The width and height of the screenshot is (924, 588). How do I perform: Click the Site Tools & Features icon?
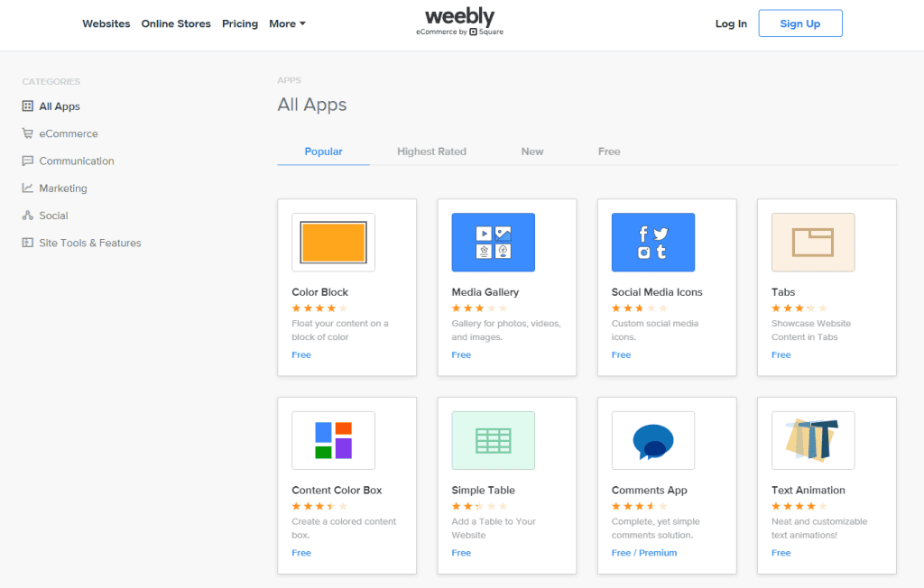[28, 243]
